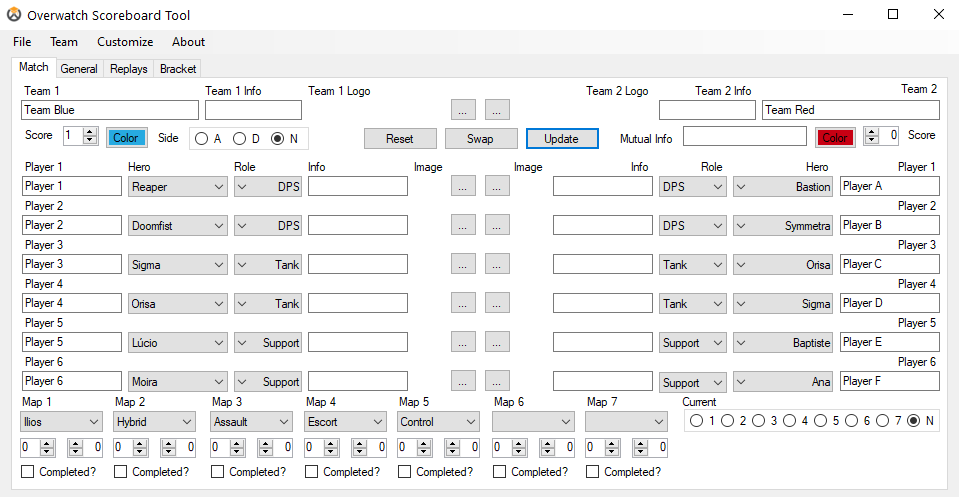Browse image for Team 1 Player 6
959x497 pixels.
point(463,381)
